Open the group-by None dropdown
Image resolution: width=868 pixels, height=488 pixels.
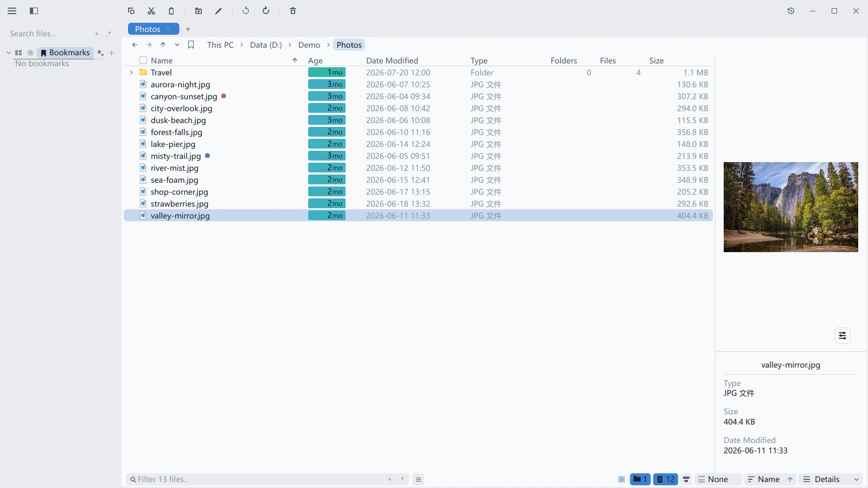pos(718,479)
